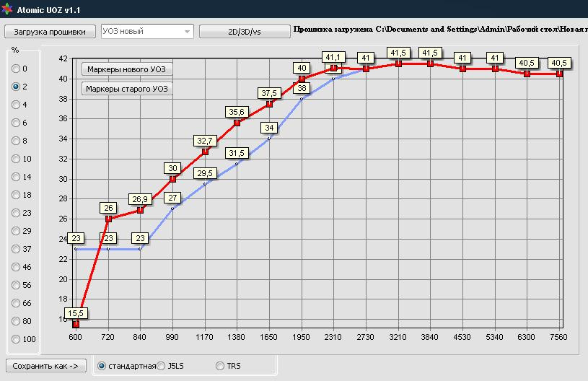This screenshot has width=588, height=381.
Task: Click red marker at 5340 rpm
Action: coord(495,69)
